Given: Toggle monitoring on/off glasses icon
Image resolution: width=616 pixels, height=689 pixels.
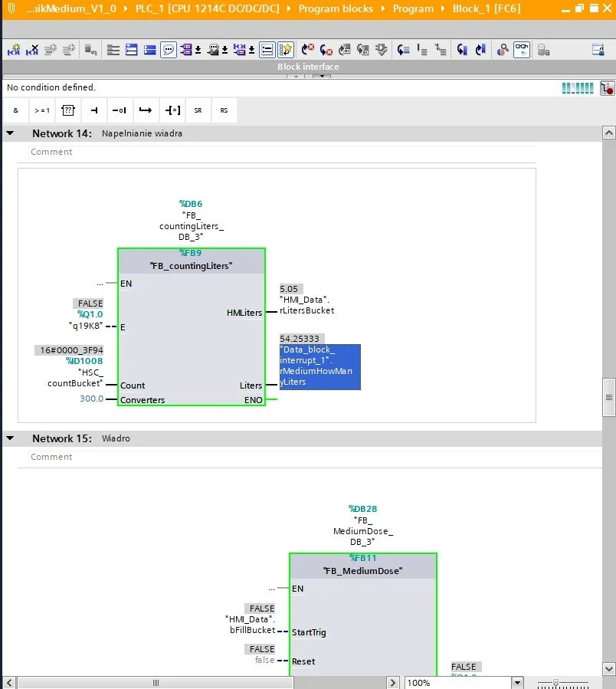Looking at the screenshot, I should (x=522, y=50).
